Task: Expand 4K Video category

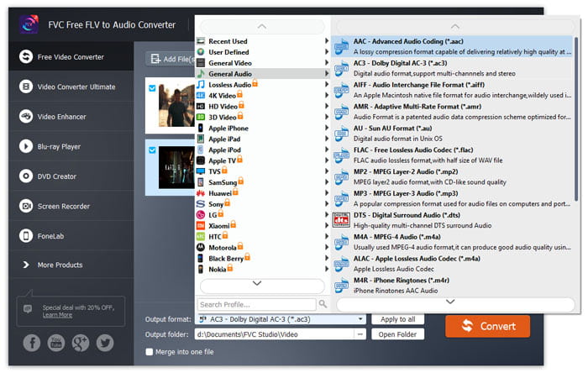Action: pos(262,95)
